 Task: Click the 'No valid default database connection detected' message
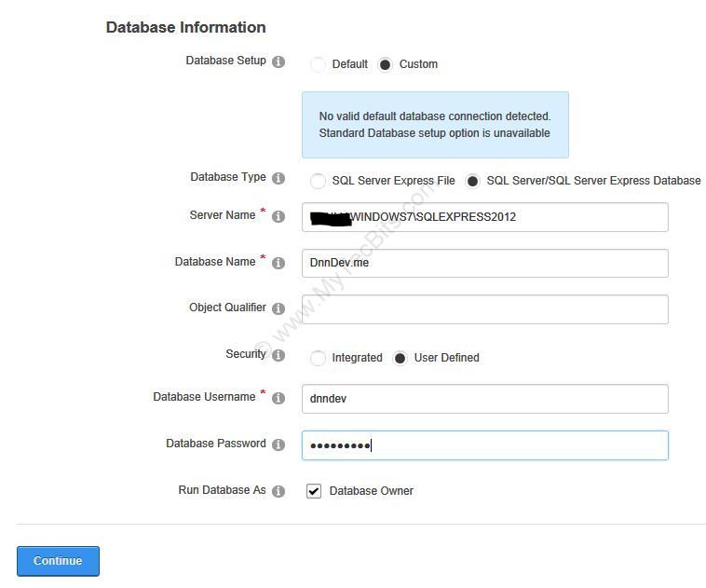point(435,125)
